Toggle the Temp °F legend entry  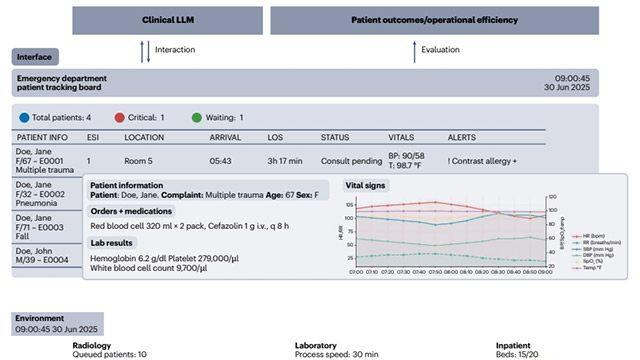pos(587,268)
